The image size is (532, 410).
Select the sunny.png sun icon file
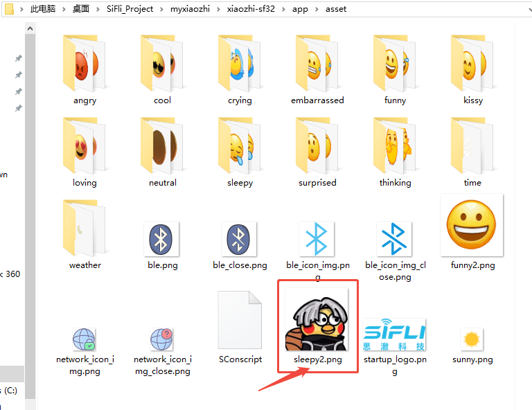click(x=472, y=345)
